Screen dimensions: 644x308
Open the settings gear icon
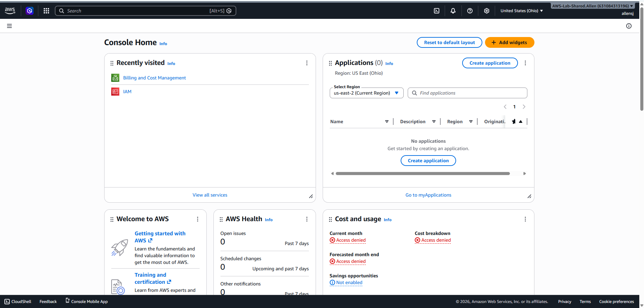point(487,11)
